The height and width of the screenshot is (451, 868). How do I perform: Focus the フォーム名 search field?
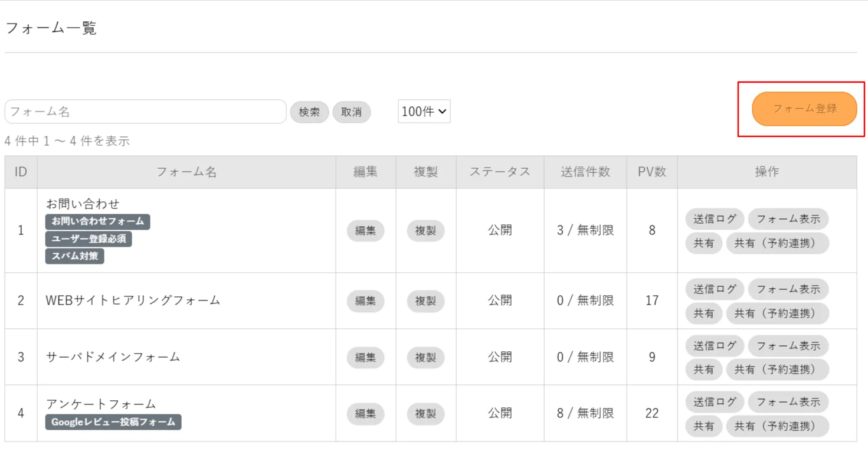(145, 112)
